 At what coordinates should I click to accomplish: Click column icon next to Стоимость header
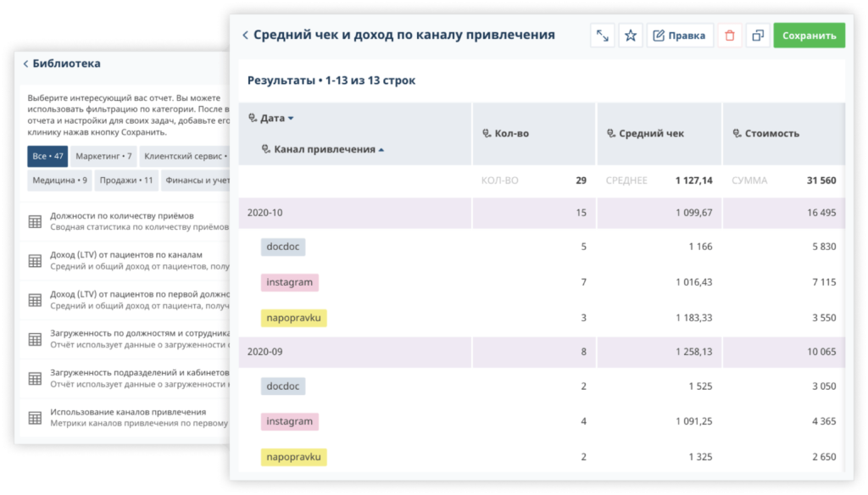tap(737, 134)
